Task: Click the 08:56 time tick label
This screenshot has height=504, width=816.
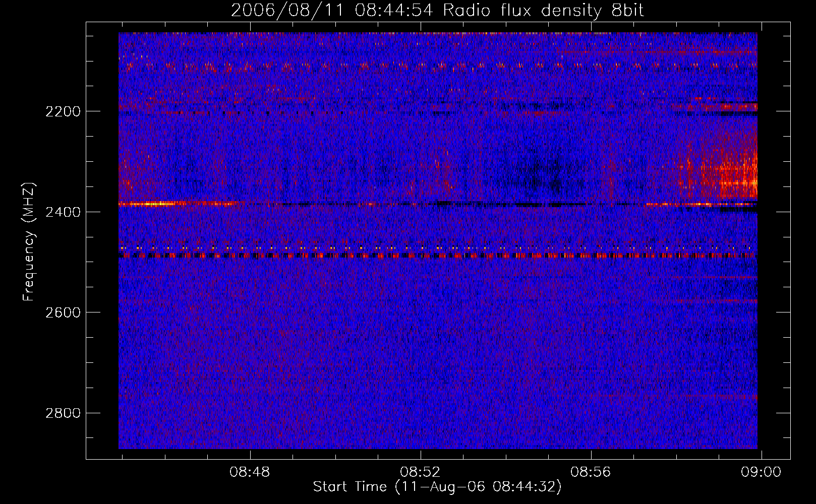Action: pyautogui.click(x=591, y=472)
